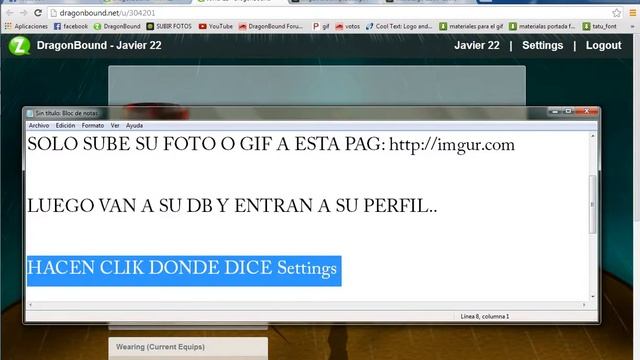This screenshot has height=360, width=640.
Task: Open the Edición menu in Notepad
Action: pos(65,126)
